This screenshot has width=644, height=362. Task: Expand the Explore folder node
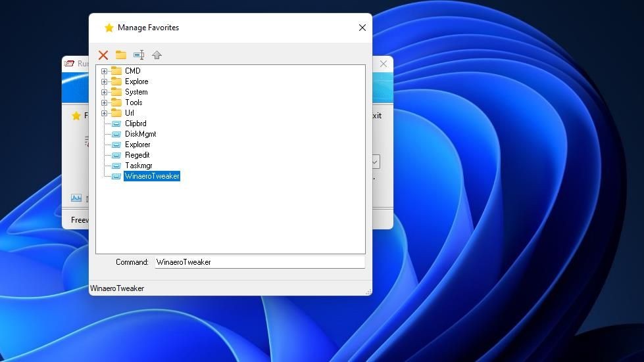tap(105, 81)
